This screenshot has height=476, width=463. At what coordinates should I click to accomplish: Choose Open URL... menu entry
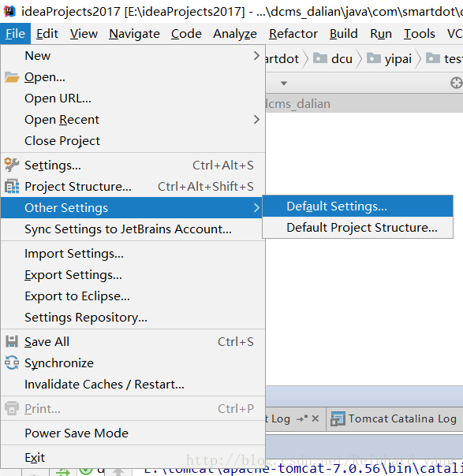(x=133, y=99)
